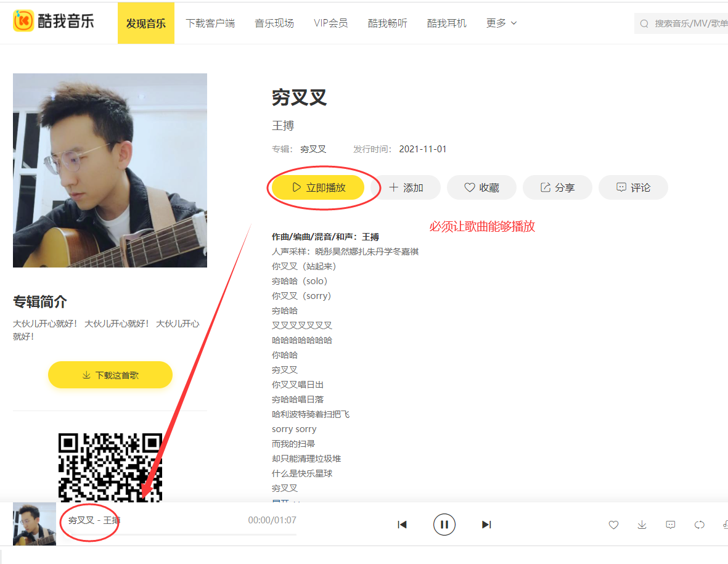The image size is (728, 564).
Task: Click the lyric line 你叉叉（站起来）
Action: pos(304,266)
